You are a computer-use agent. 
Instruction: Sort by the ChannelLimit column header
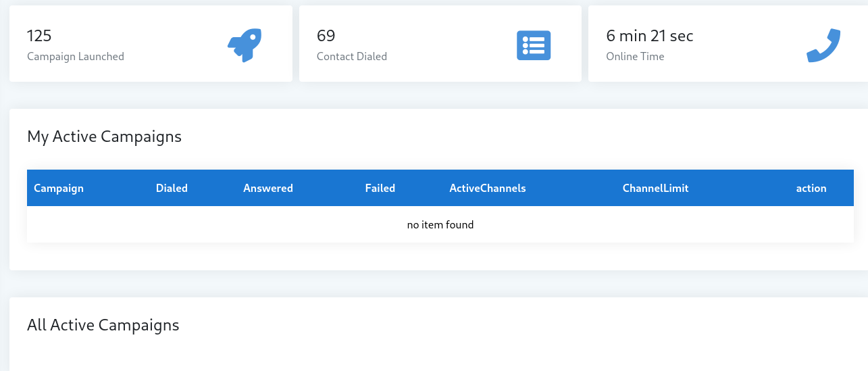656,188
